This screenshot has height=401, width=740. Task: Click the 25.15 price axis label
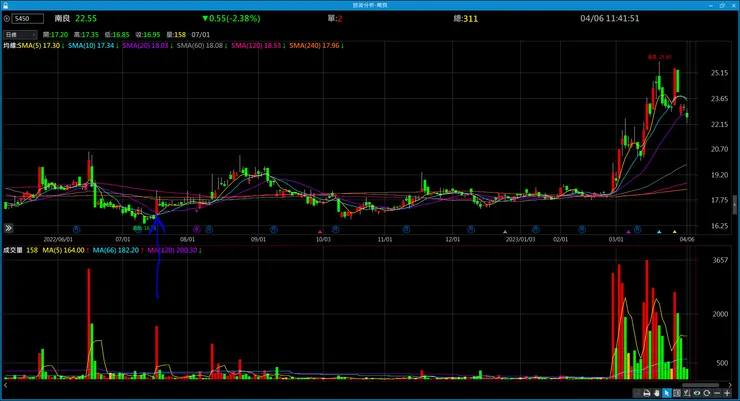(720, 73)
